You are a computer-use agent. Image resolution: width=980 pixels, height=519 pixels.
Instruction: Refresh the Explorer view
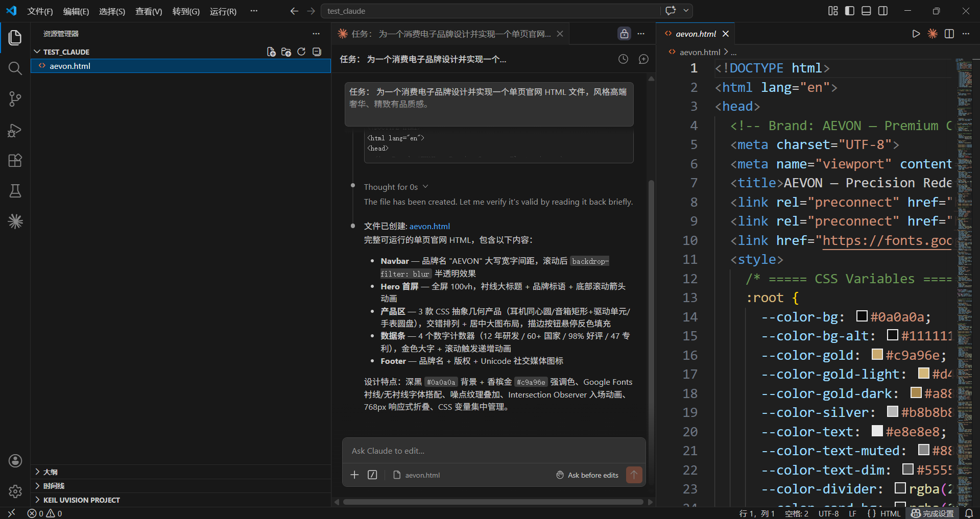pos(301,52)
